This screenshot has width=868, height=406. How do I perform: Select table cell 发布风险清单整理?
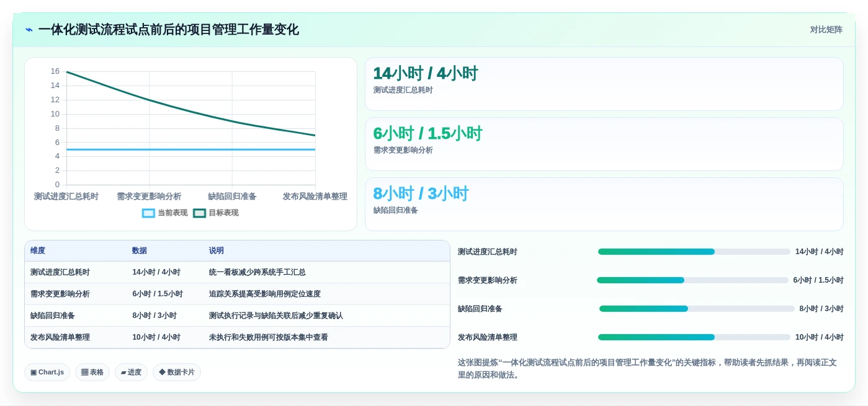(x=60, y=337)
